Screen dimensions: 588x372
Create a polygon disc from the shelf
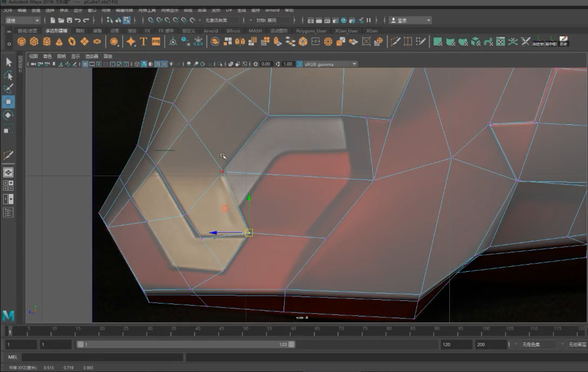[97, 41]
